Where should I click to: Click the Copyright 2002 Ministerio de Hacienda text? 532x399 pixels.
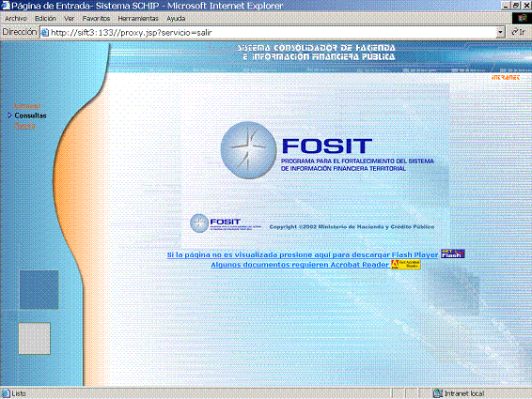[x=352, y=227]
